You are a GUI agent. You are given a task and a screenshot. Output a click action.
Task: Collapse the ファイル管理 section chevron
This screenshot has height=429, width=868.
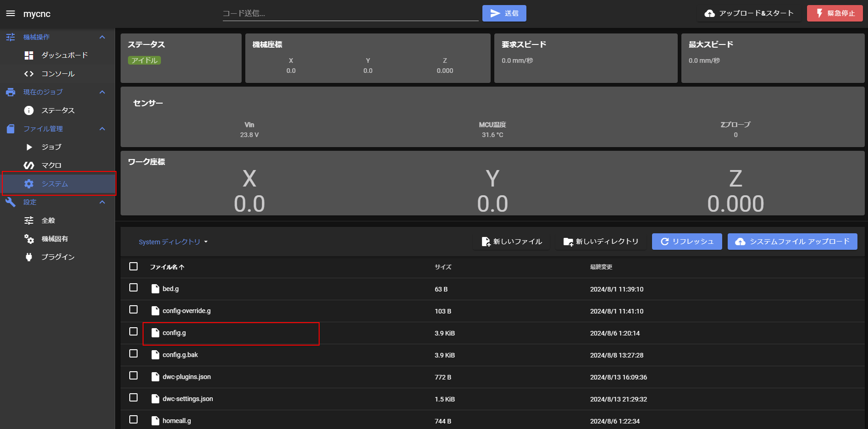click(102, 129)
